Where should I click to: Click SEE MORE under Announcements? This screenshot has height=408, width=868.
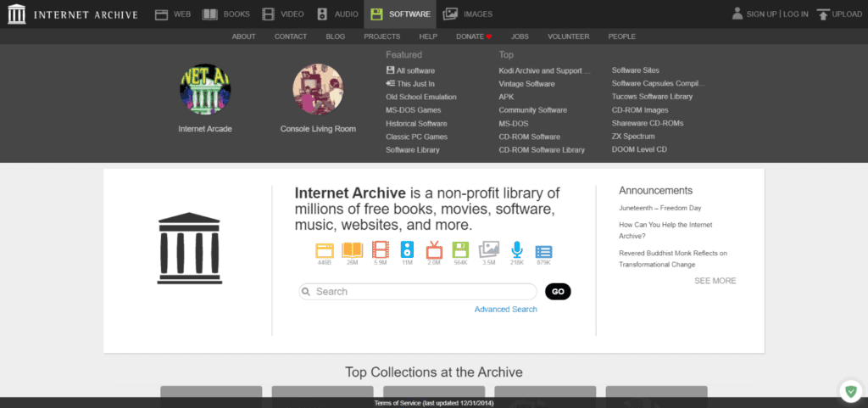pyautogui.click(x=715, y=281)
